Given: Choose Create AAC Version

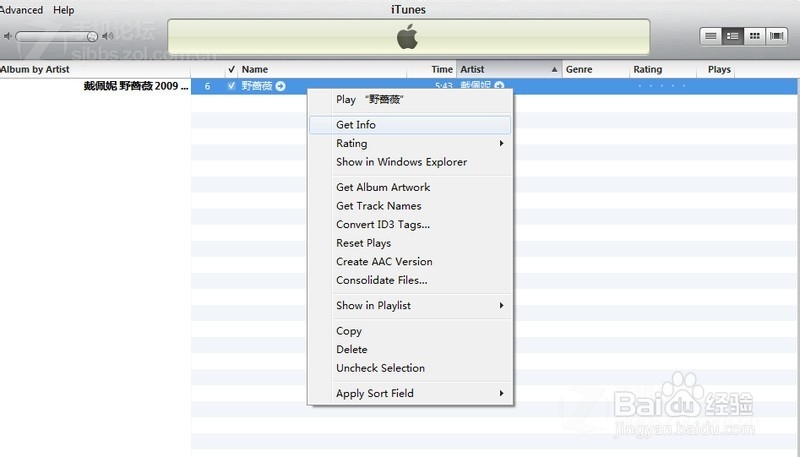Looking at the screenshot, I should point(410,261).
